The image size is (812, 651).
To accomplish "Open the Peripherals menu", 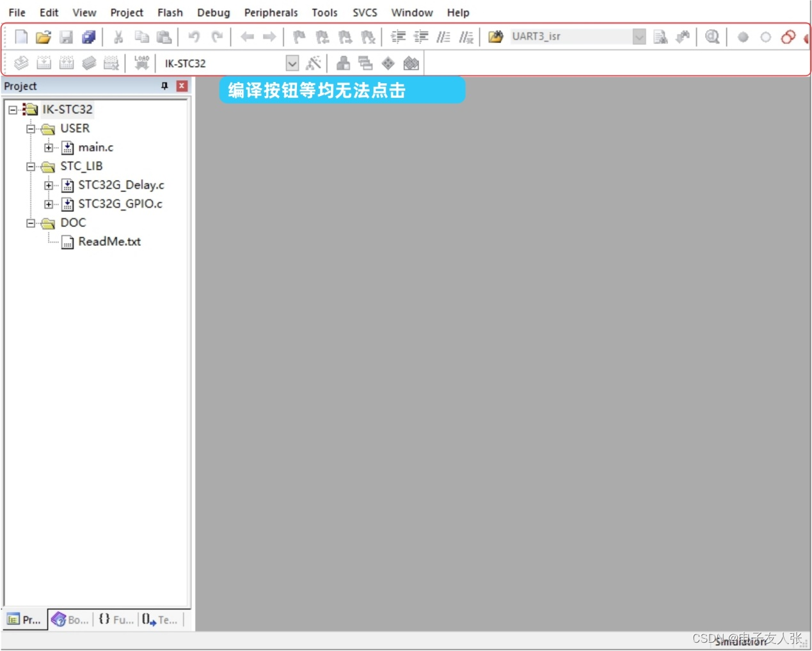I will (271, 12).
